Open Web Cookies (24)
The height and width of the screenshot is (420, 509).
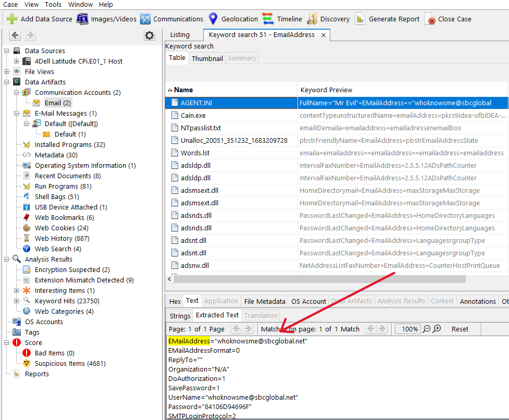click(x=61, y=228)
